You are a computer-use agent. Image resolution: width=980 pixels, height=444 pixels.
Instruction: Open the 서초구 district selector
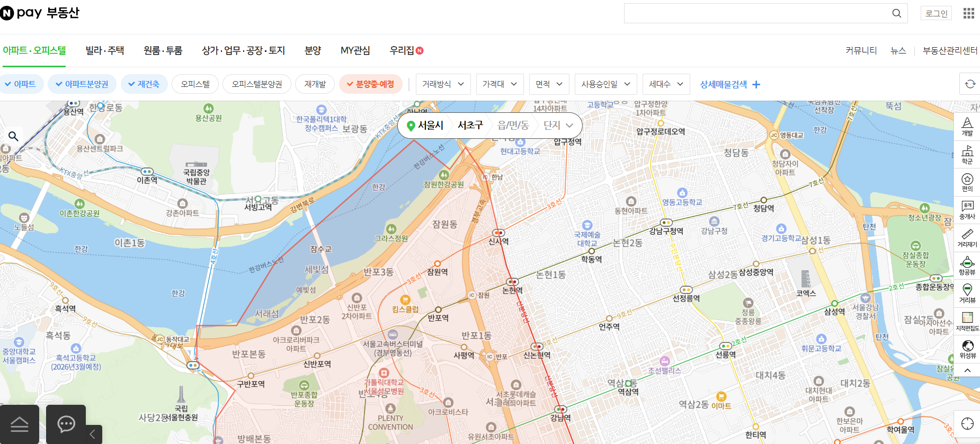click(470, 126)
